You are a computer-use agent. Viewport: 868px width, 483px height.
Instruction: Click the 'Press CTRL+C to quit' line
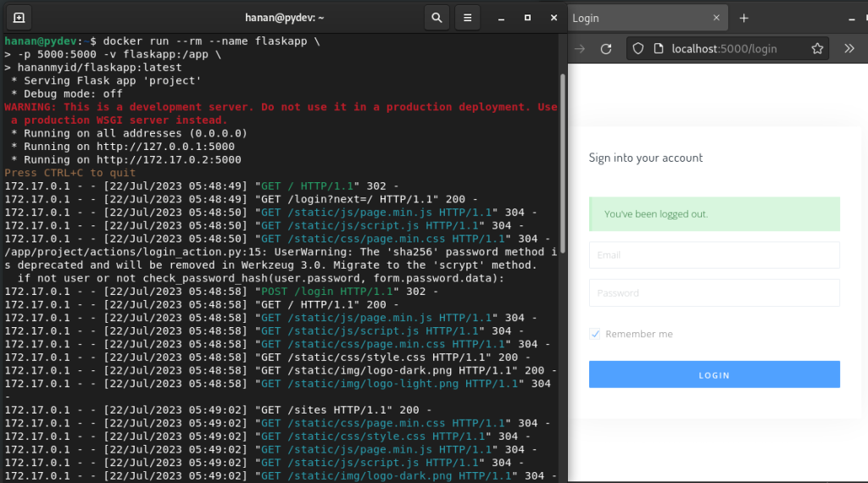click(70, 173)
